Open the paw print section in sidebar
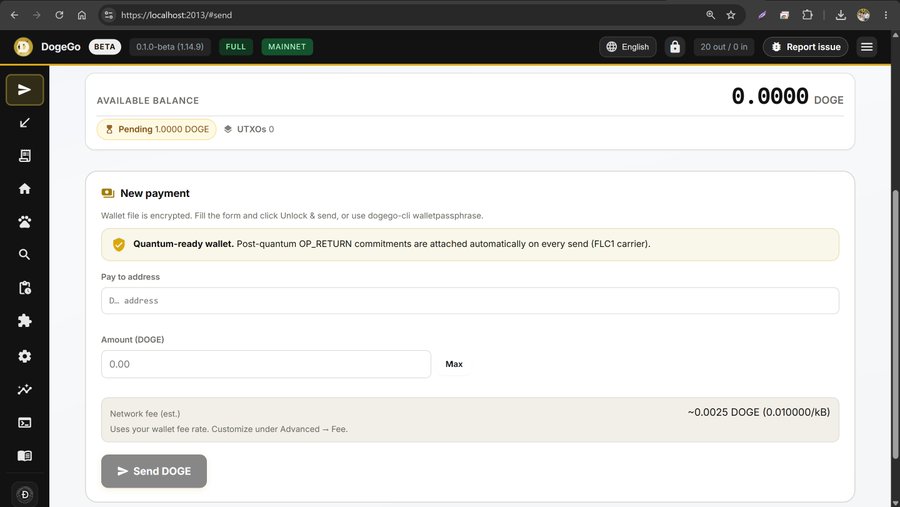 pyautogui.click(x=25, y=222)
